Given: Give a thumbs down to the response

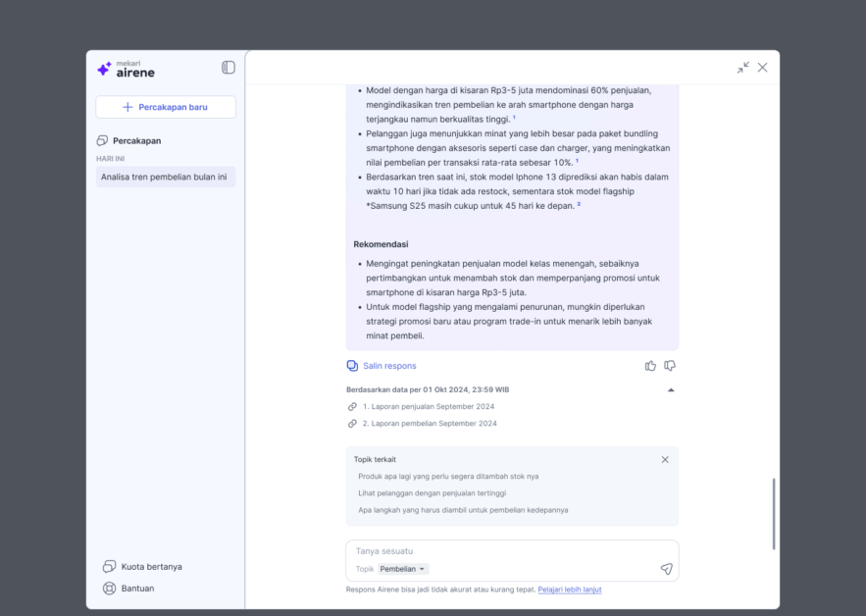Looking at the screenshot, I should (670, 366).
